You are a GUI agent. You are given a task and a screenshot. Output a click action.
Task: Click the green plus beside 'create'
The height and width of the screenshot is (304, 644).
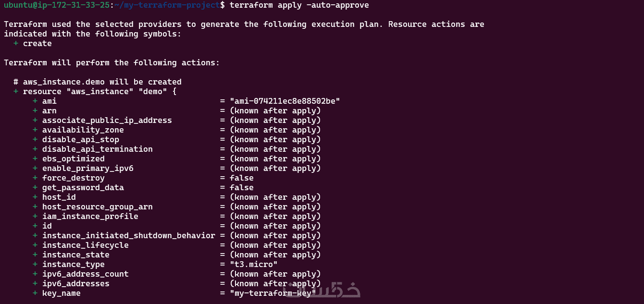pos(16,44)
